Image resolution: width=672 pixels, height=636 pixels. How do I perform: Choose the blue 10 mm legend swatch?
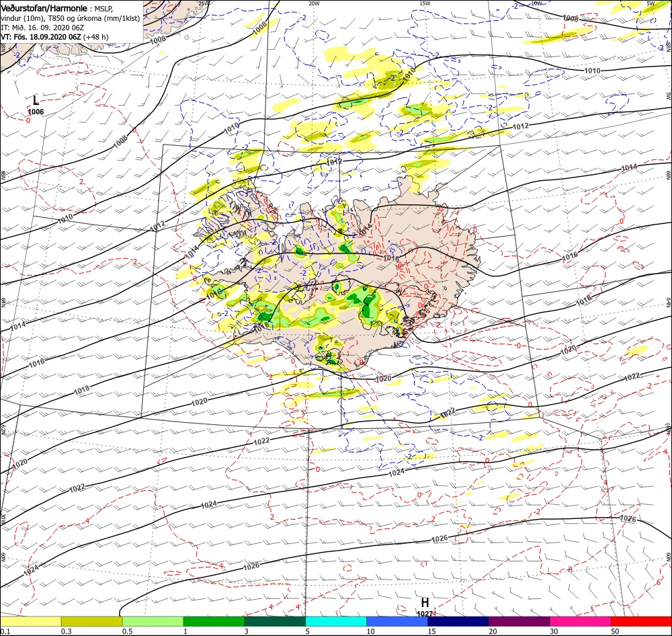pos(397,621)
